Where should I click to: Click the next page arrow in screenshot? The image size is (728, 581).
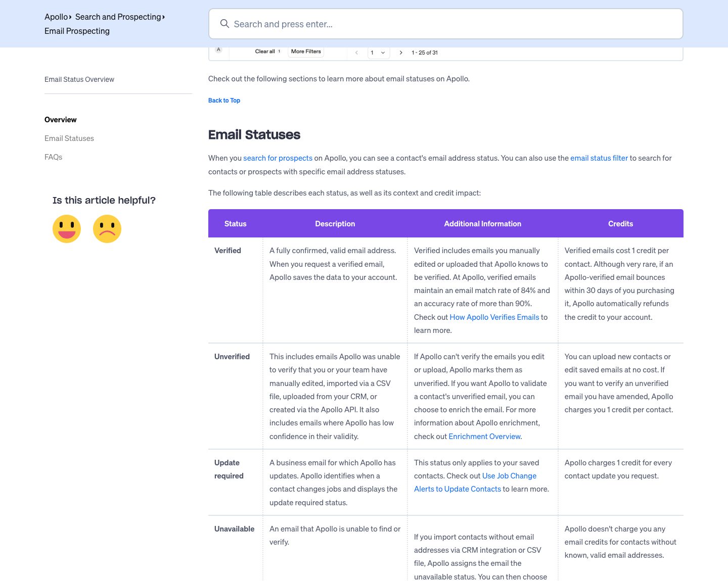401,53
